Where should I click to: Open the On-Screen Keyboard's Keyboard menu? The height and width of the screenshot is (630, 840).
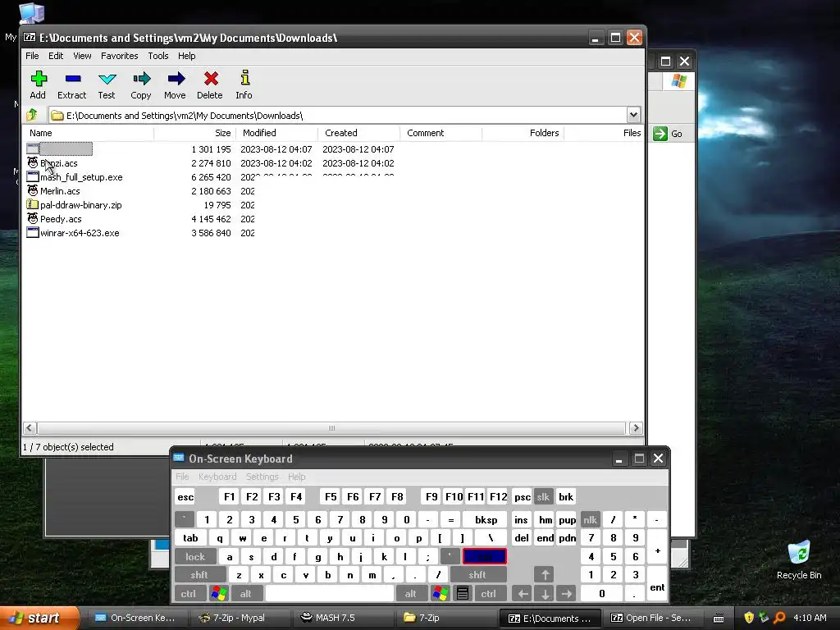[x=217, y=477]
